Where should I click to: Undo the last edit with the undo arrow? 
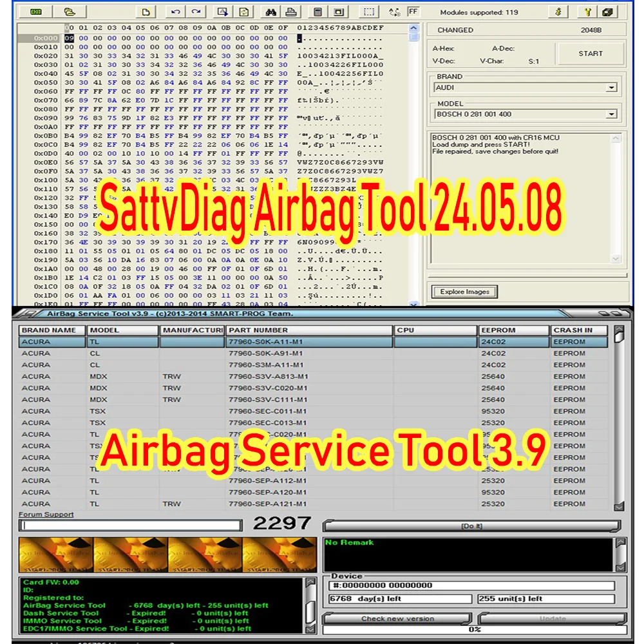pyautogui.click(x=175, y=11)
